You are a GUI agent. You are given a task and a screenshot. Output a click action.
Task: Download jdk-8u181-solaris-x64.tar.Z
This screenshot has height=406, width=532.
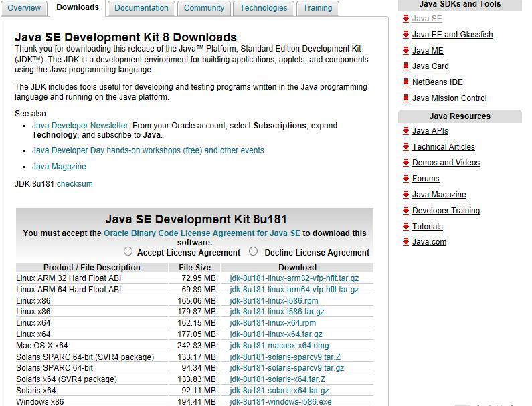(x=278, y=379)
